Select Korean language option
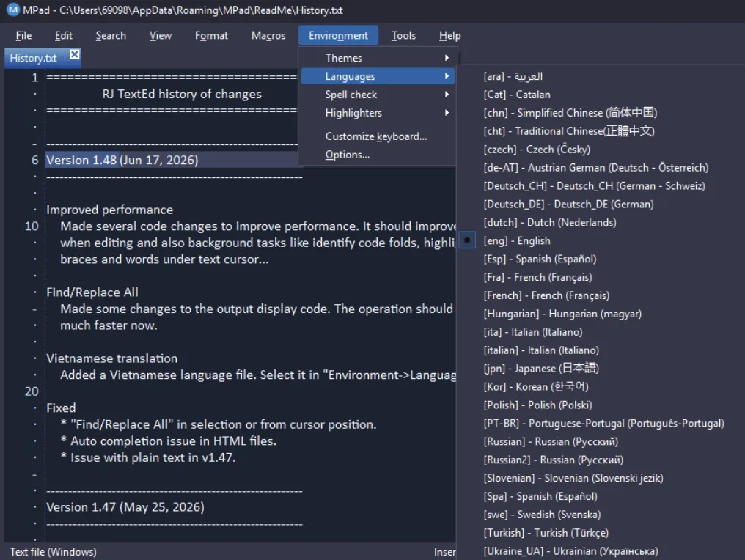The width and height of the screenshot is (745, 560). 536,387
